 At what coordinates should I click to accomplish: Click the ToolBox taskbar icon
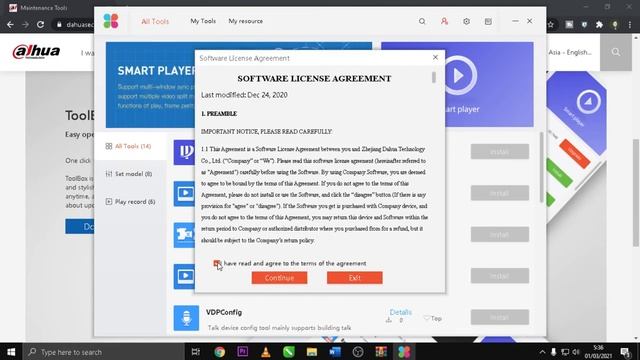pos(404,352)
